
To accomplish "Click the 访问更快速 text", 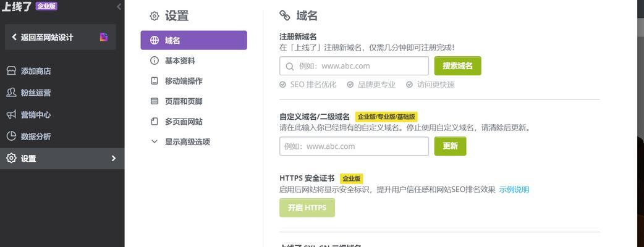I will pyautogui.click(x=436, y=85).
